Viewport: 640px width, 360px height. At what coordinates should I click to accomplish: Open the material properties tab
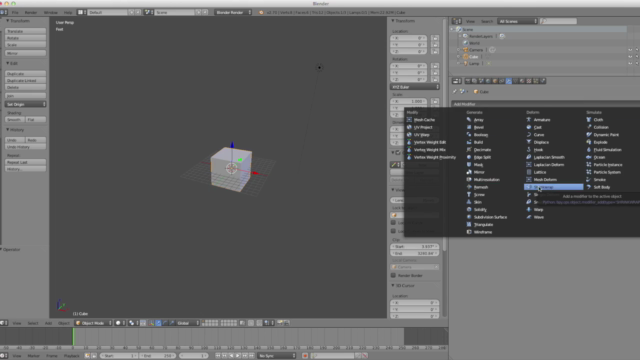tap(522, 81)
